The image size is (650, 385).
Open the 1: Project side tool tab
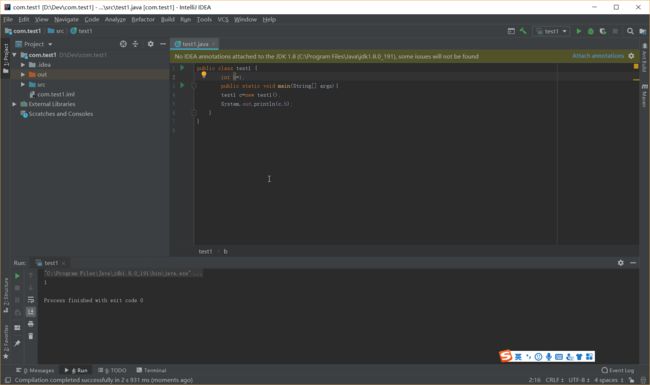point(6,59)
